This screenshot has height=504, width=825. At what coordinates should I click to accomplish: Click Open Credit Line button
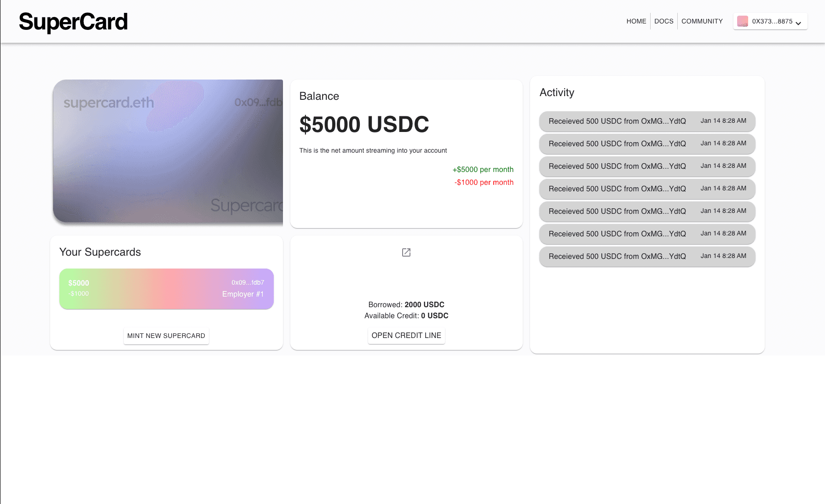[406, 335]
